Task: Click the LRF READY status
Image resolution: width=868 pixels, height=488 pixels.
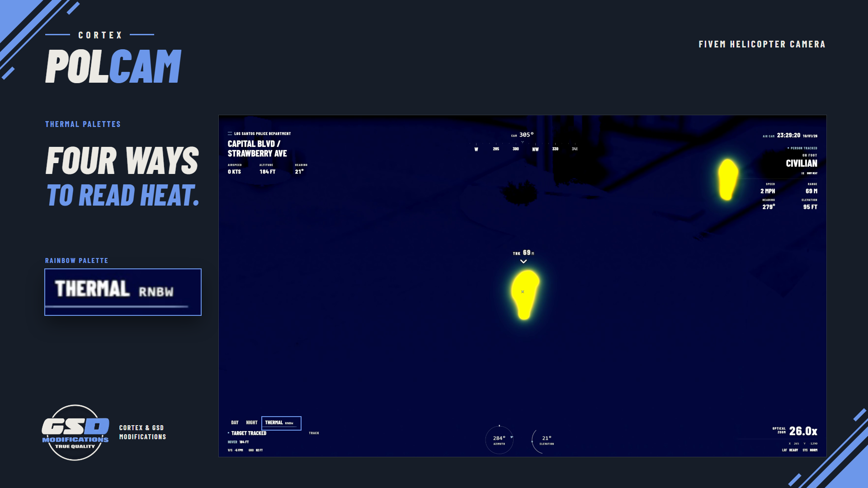Action: (790, 450)
